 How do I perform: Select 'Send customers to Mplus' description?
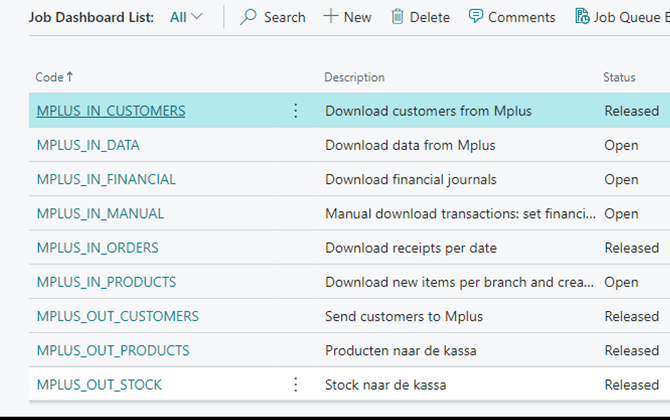(404, 316)
